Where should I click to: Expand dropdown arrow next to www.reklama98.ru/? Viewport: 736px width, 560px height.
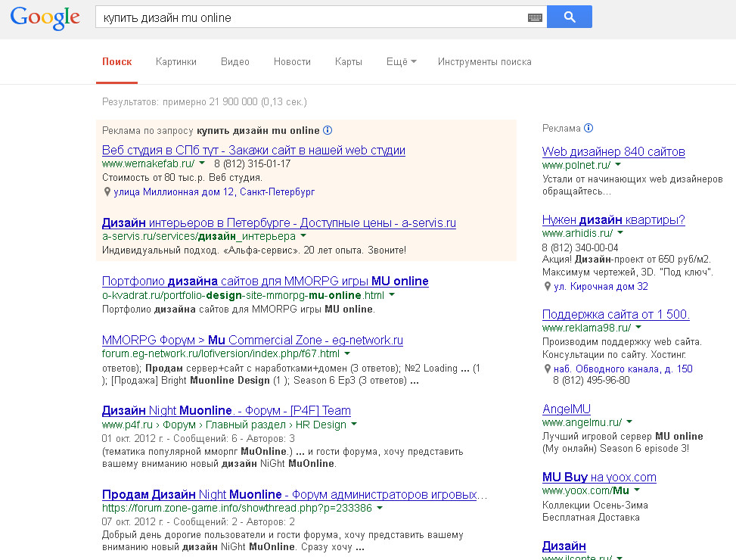click(x=638, y=327)
